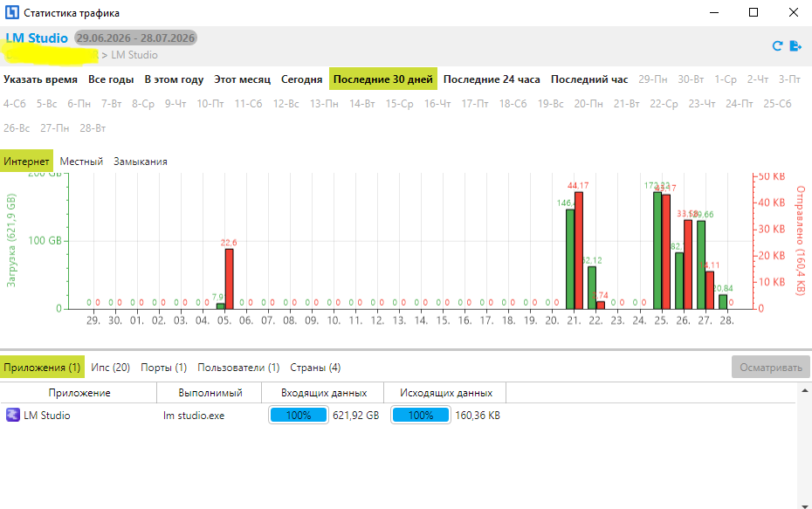Select day '21-Вт' in date list
Screen dimensions: 812x509
point(627,104)
